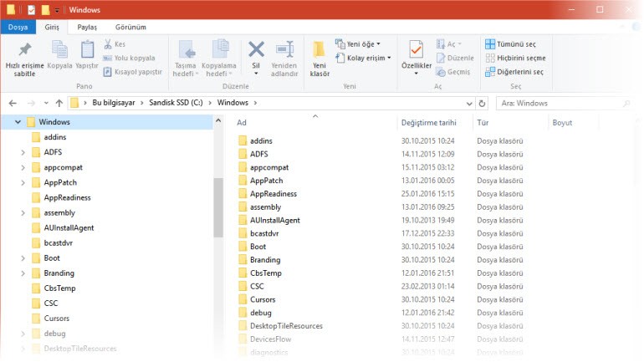Viewport: 644px width, 362px height.
Task: Open the Yeni öğe dropdown
Action: [358, 44]
